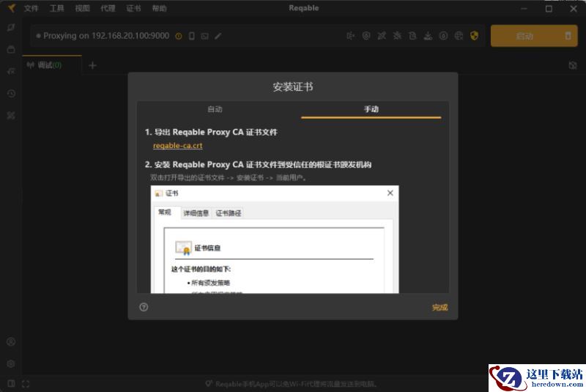Click the orange 启动 start button
The image size is (586, 392).
pos(524,36)
